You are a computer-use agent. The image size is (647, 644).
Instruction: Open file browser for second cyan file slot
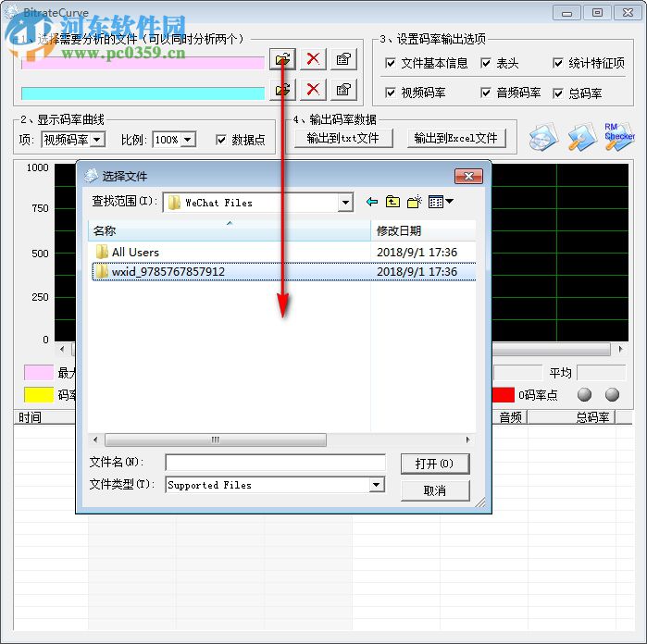click(282, 90)
